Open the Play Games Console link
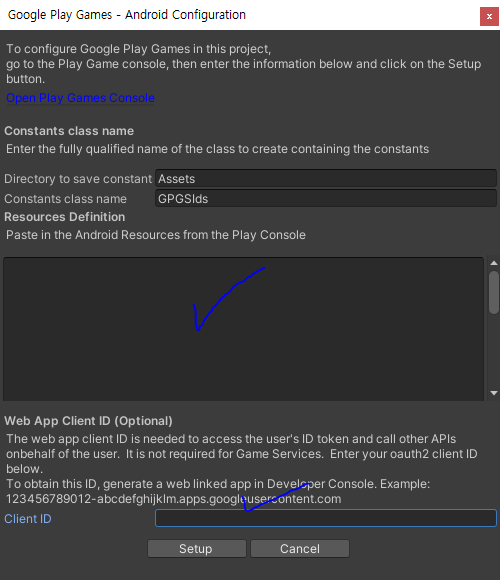This screenshot has height=580, width=500. pos(80,98)
